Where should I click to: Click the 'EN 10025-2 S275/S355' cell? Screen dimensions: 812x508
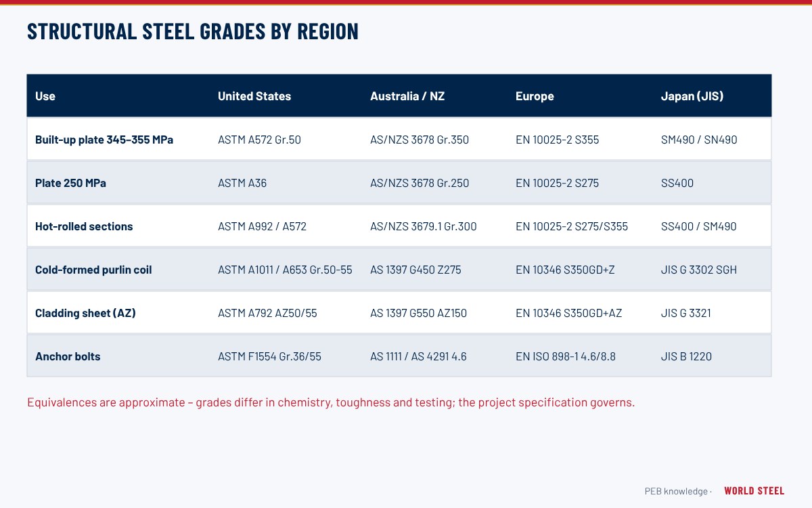pyautogui.click(x=572, y=226)
